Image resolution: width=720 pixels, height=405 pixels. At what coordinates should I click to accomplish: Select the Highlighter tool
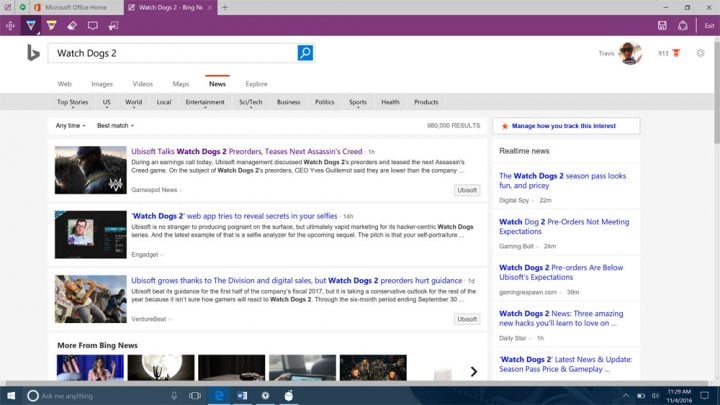(51, 26)
